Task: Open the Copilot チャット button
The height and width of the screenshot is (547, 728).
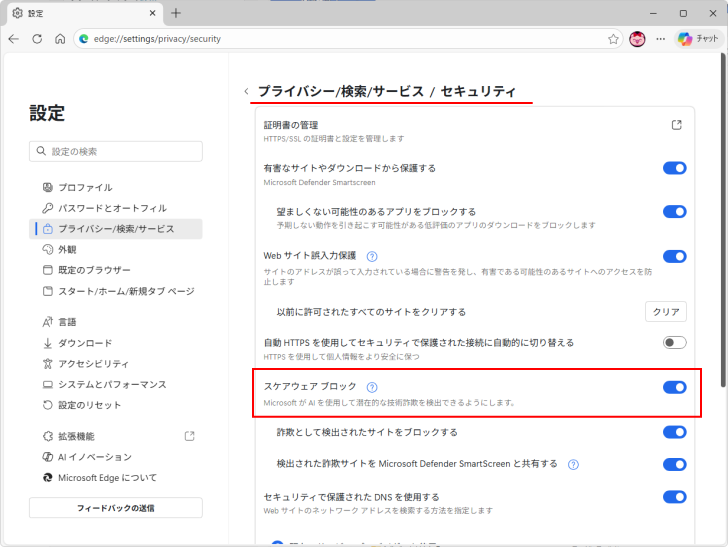Action: (698, 39)
